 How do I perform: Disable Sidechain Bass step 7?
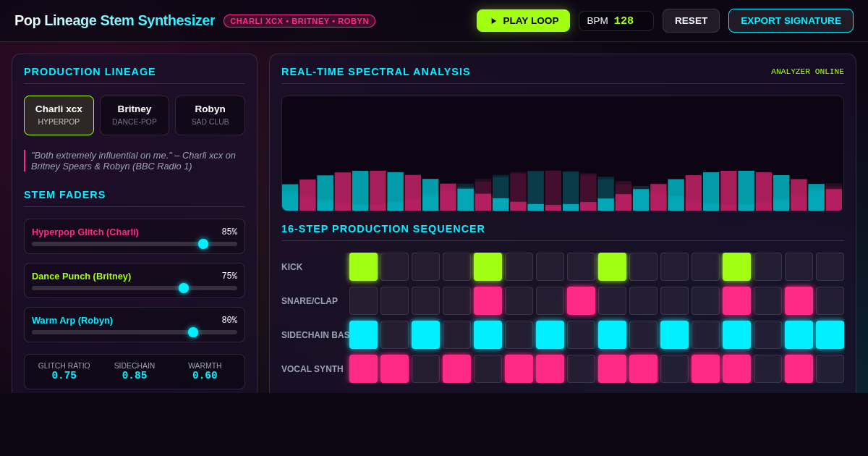click(x=550, y=334)
